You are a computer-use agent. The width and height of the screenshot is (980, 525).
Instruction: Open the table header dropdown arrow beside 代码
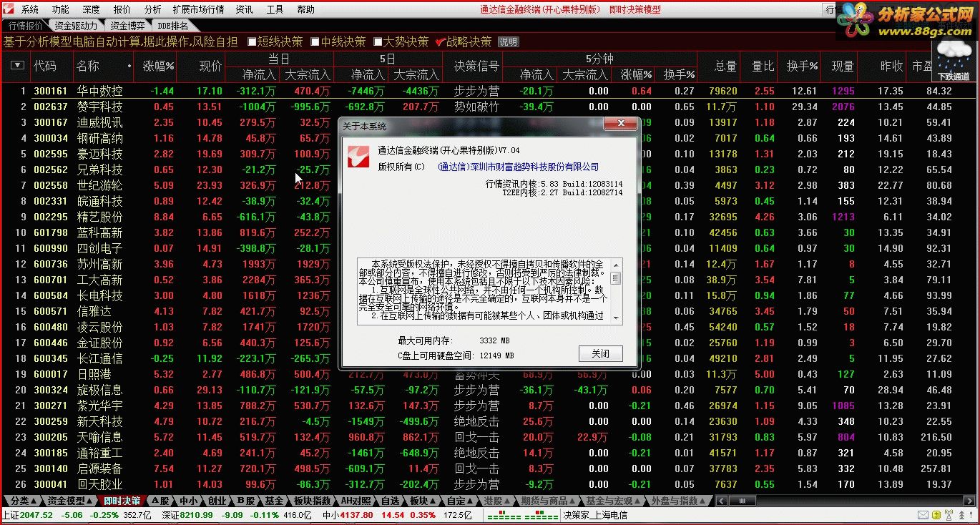17,66
